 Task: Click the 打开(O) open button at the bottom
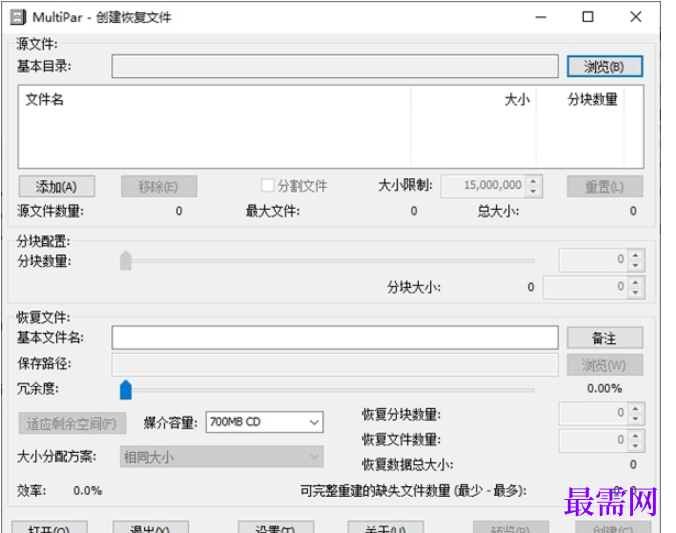49,527
